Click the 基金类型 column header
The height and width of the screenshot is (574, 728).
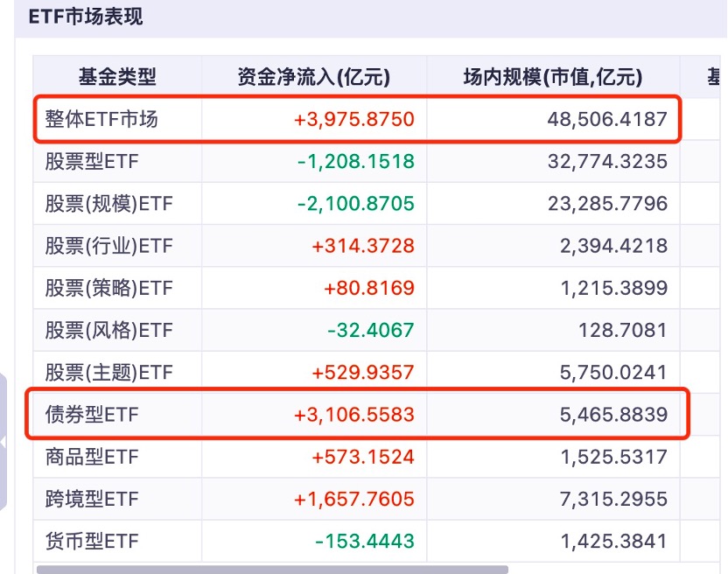[x=117, y=77]
